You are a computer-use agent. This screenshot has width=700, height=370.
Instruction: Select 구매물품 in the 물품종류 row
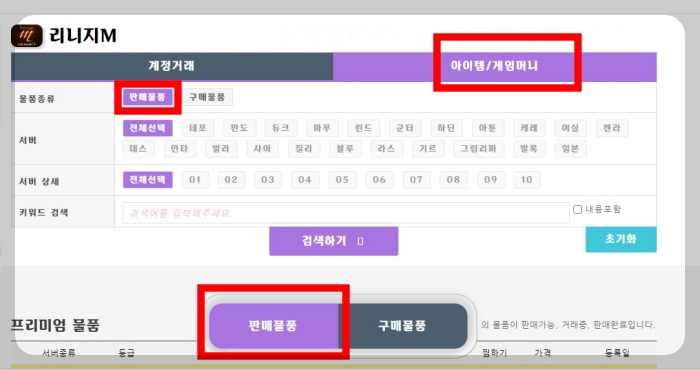[207, 97]
